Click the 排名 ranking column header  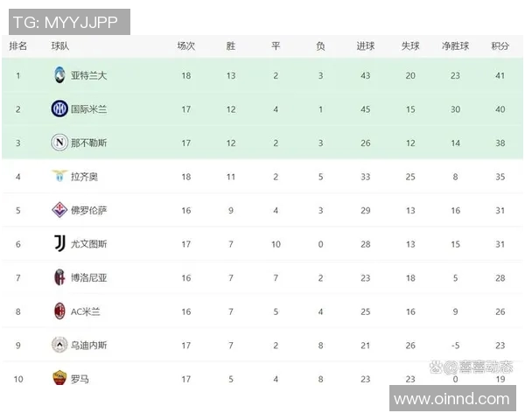pos(18,45)
